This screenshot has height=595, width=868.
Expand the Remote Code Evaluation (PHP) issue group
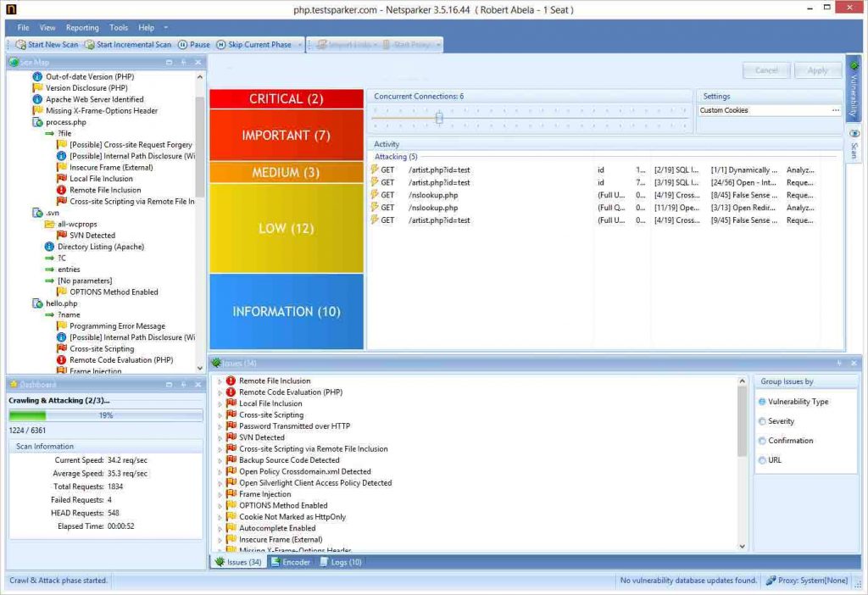[x=220, y=392]
